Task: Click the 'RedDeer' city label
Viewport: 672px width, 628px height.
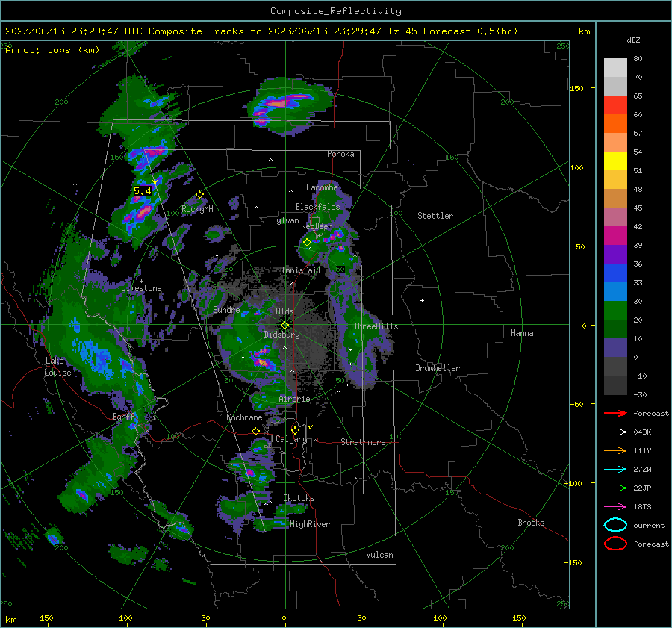Action: [317, 226]
